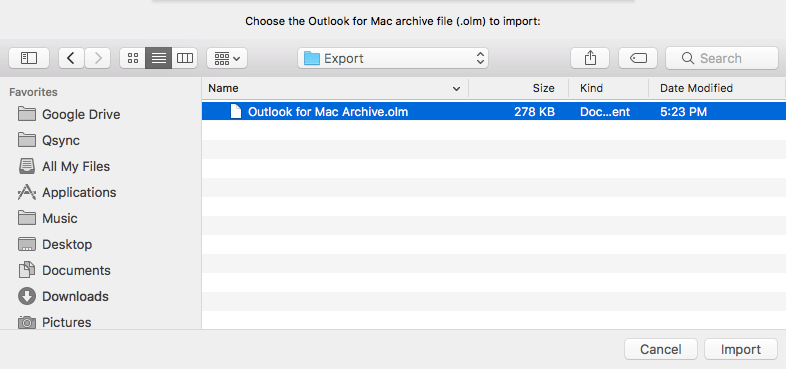Switch to column view
The image size is (786, 369).
[x=184, y=58]
